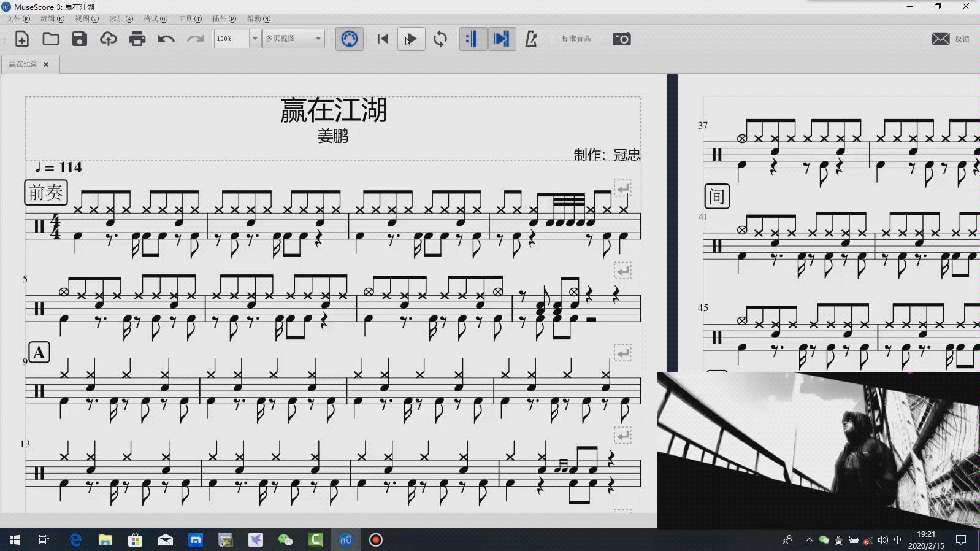Redo the last undone action
This screenshot has height=551, width=980.
pos(195,39)
